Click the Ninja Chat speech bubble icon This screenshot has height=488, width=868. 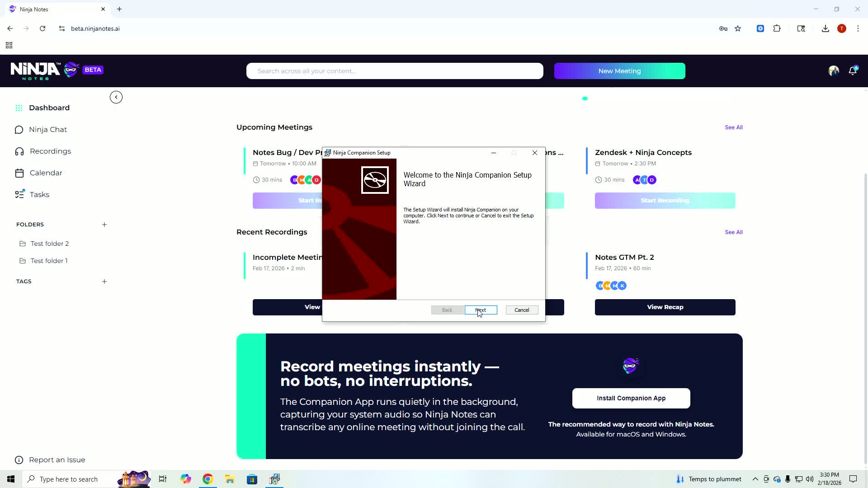(x=19, y=130)
